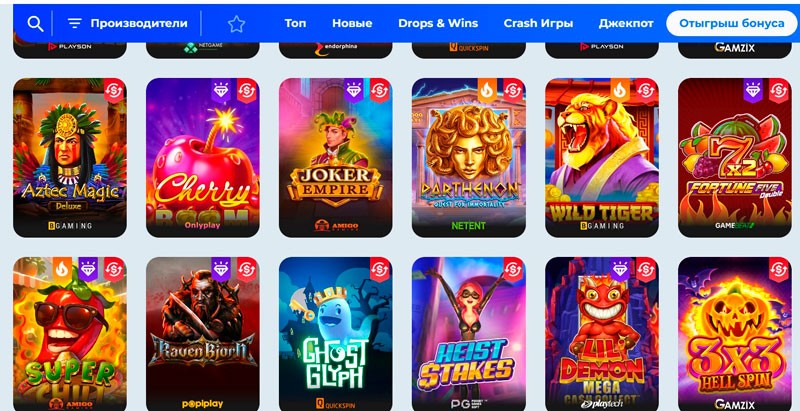Image resolution: width=800 pixels, height=411 pixels.
Task: Expand the Производители providers filter
Action: coord(128,23)
